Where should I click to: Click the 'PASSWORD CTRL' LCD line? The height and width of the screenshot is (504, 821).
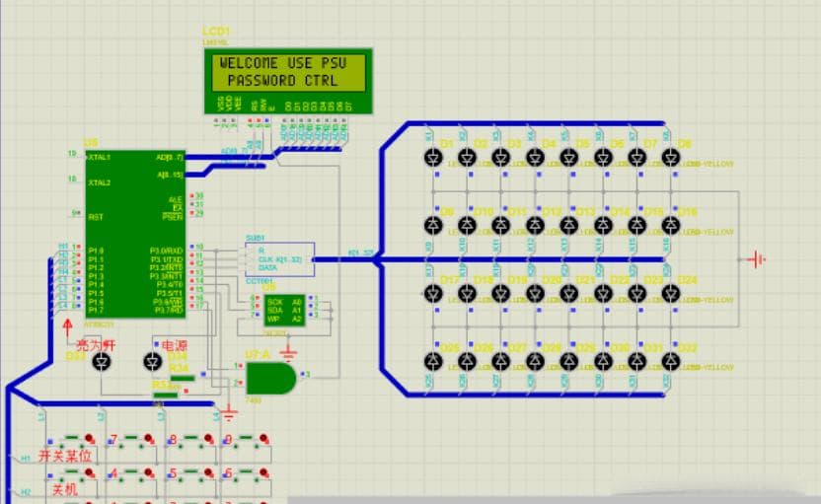click(283, 81)
